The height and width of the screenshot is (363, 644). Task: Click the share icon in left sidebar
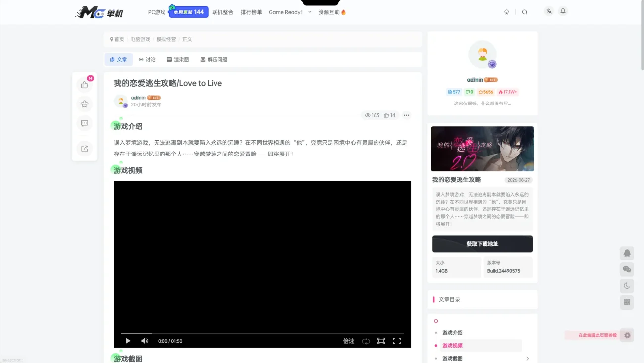tap(85, 148)
